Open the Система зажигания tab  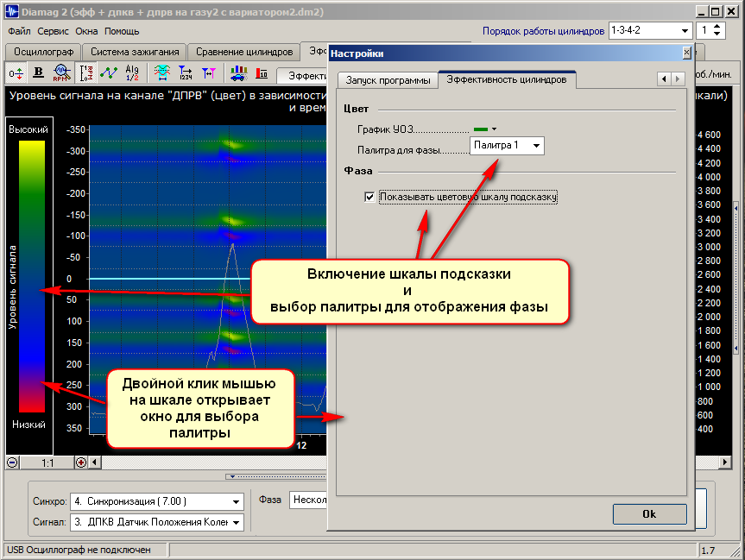pos(135,52)
